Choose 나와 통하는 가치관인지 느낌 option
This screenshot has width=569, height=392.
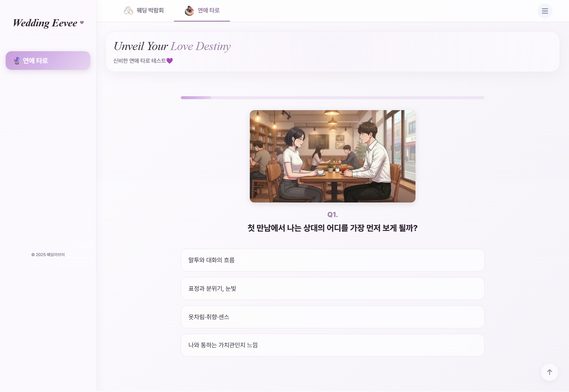pyautogui.click(x=333, y=345)
